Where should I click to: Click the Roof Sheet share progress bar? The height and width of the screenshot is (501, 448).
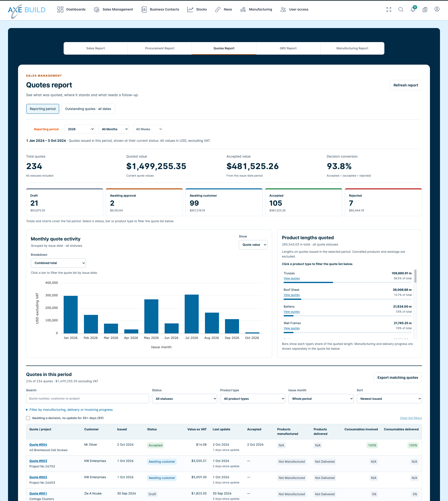point(348,299)
